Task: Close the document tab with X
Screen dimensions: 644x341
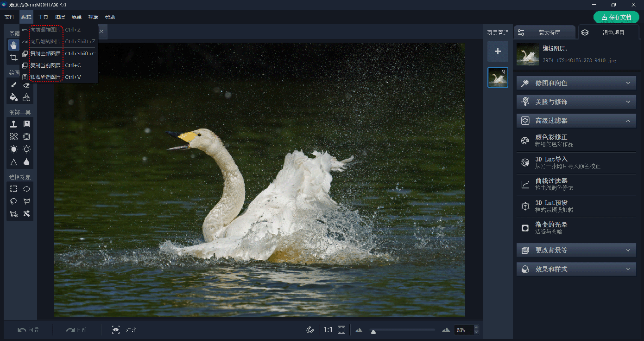Action: 101,32
